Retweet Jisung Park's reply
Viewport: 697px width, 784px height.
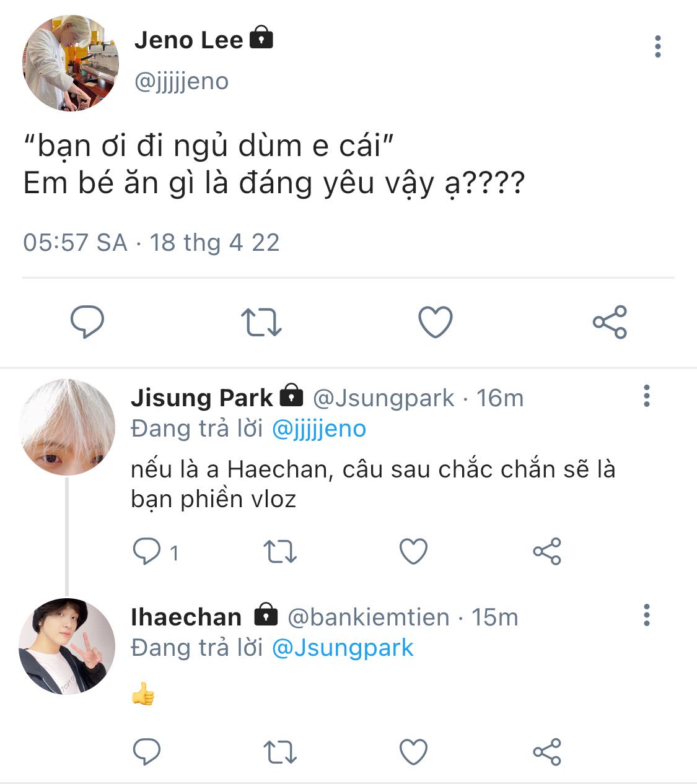280,551
